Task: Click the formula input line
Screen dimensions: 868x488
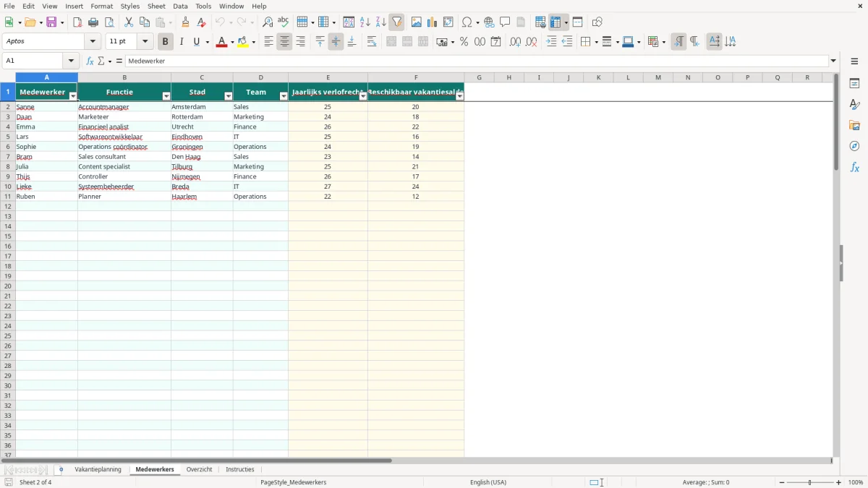Action: tap(477, 61)
